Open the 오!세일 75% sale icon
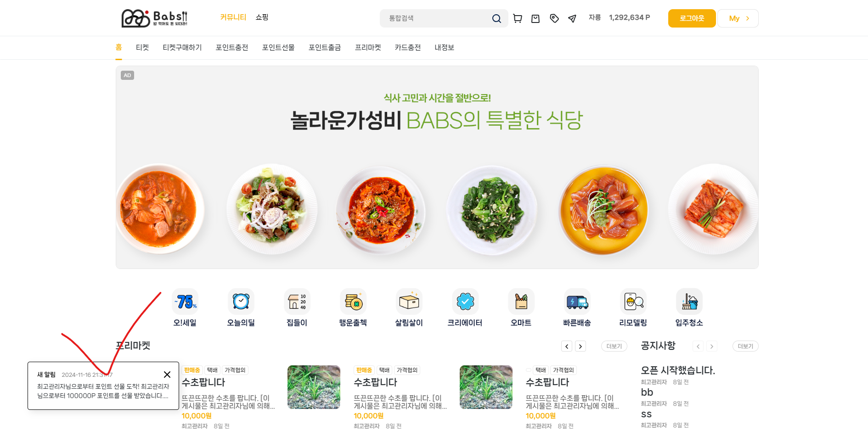 [x=185, y=302]
